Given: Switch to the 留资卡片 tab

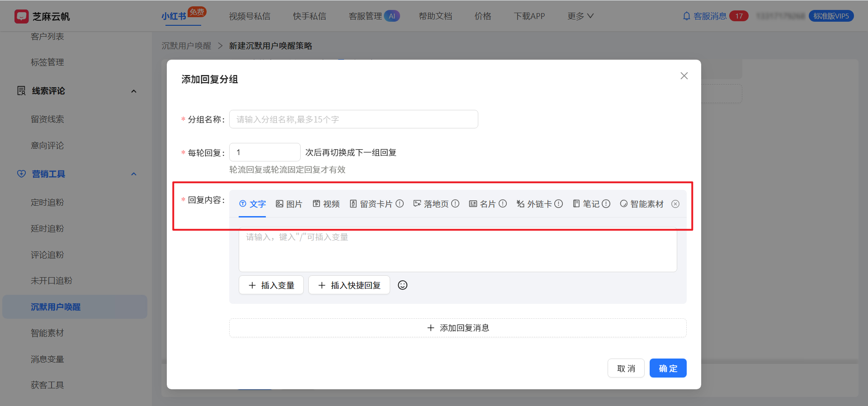Looking at the screenshot, I should (x=371, y=204).
